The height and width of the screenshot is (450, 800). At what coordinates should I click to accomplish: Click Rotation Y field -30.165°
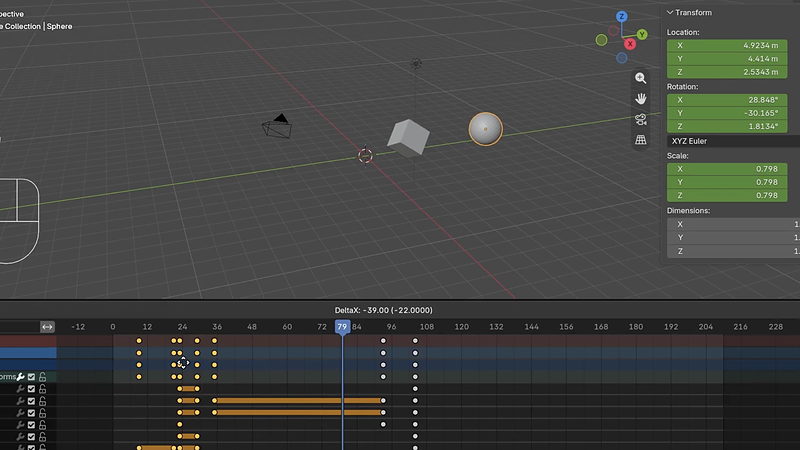(727, 113)
